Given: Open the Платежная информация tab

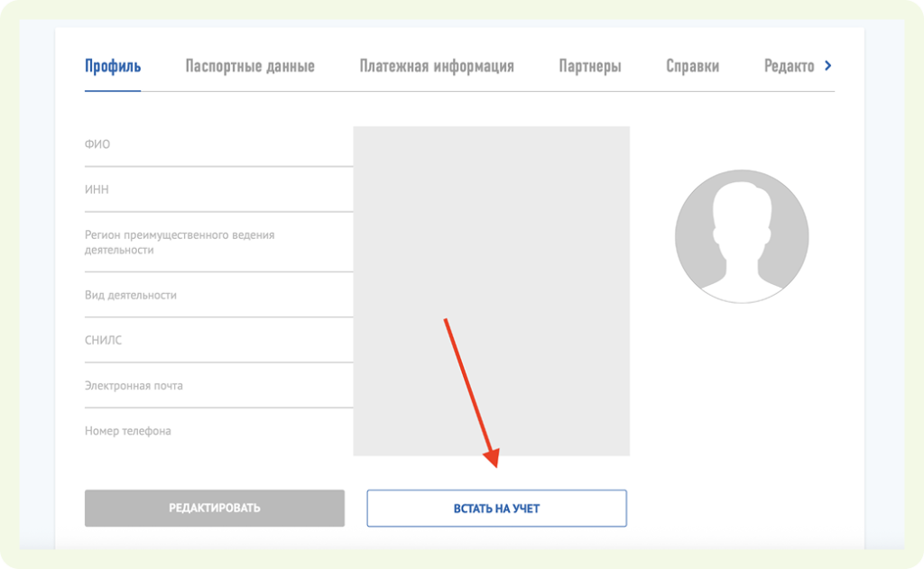Looking at the screenshot, I should point(437,66).
